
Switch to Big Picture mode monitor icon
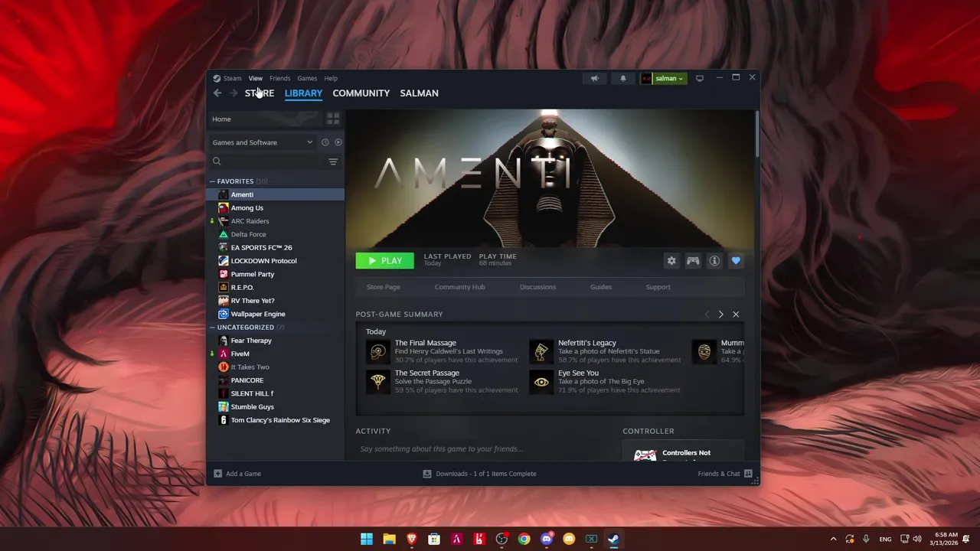699,78
